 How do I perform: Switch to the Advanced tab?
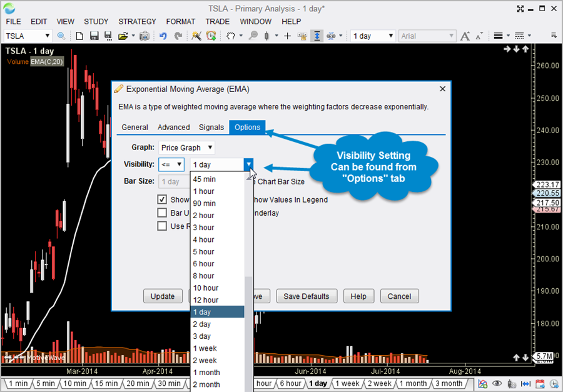[x=174, y=127]
